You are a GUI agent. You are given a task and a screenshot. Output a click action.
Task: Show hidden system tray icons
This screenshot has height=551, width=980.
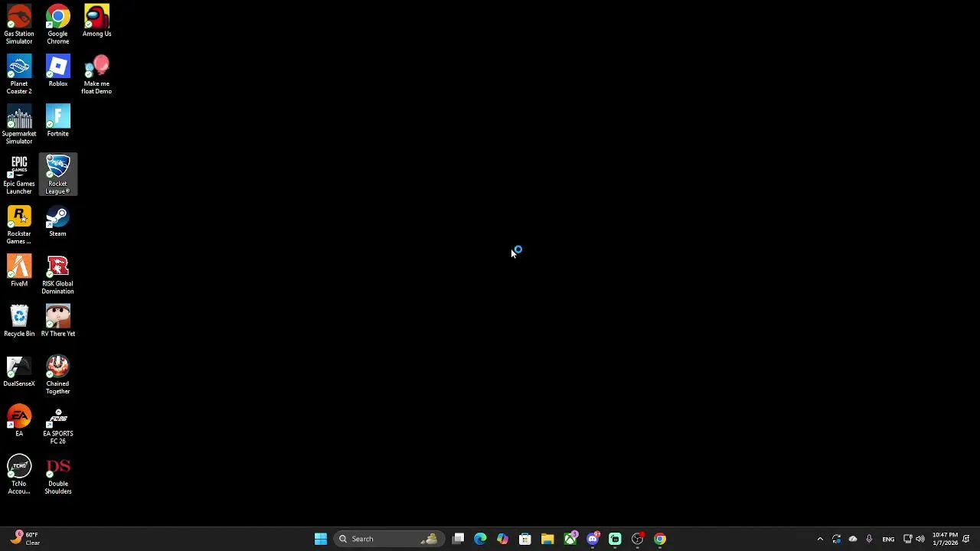coord(820,539)
